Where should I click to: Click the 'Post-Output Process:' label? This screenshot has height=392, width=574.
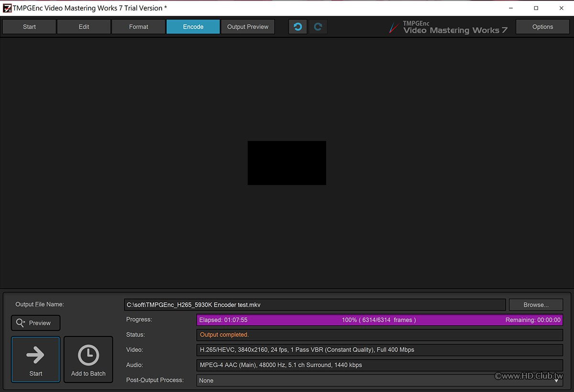coord(155,380)
